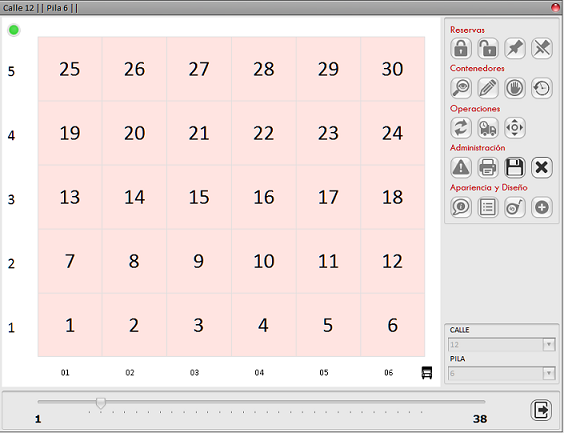Click the open padlock icon under Reservas
The image size is (564, 433).
488,48
